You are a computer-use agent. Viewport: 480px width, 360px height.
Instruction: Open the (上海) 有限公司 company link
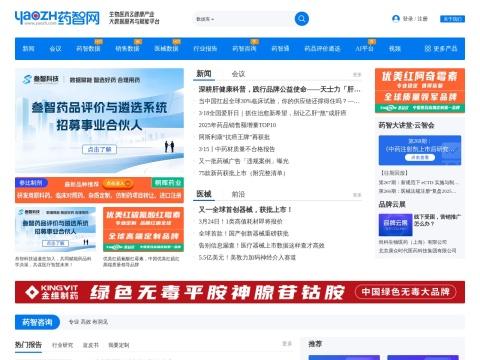pyautogui.click(x=413, y=242)
